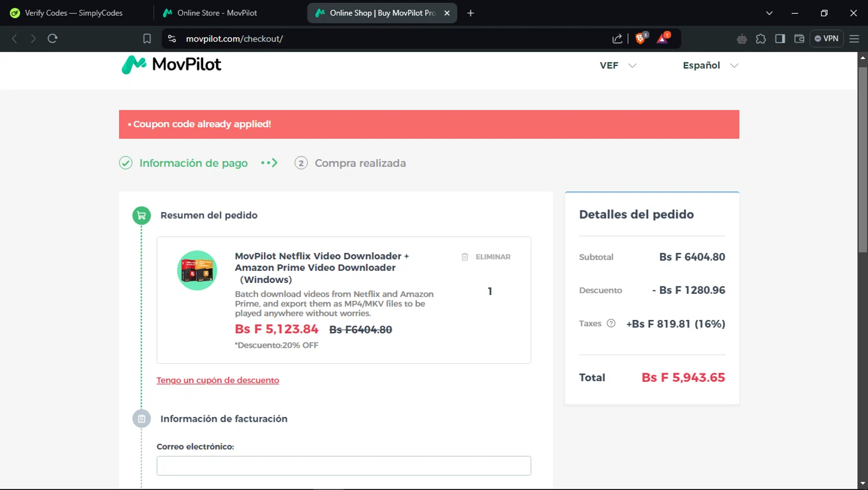
Task: Click the step 2 circle icon
Action: (301, 163)
